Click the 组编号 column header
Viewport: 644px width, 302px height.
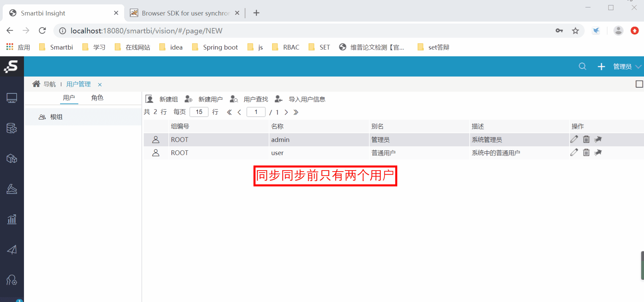click(218, 126)
